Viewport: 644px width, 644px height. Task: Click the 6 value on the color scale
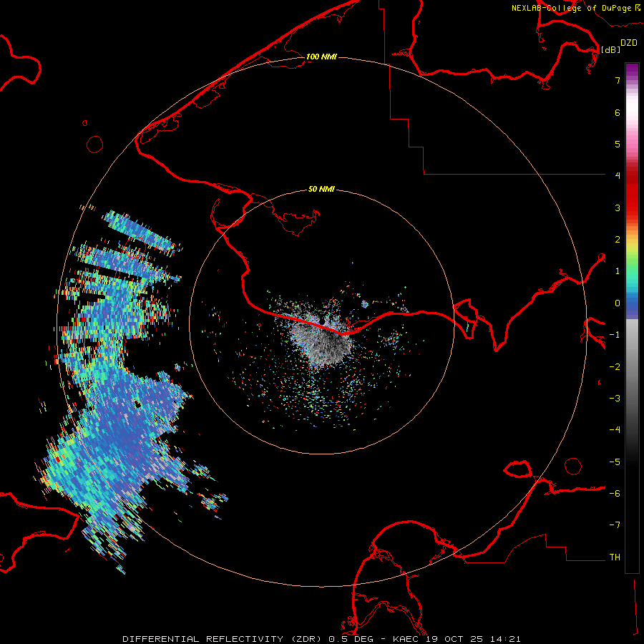(x=618, y=112)
